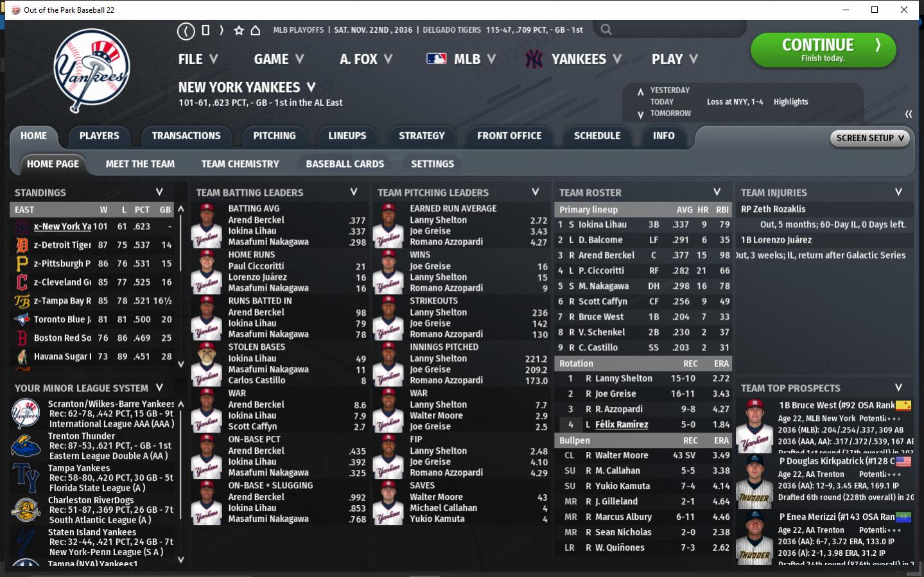Open Félix Ramírez player link
The image size is (924, 577).
pyautogui.click(x=622, y=425)
